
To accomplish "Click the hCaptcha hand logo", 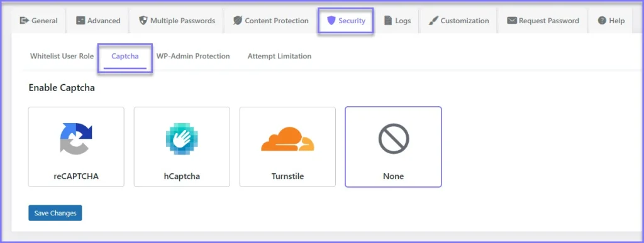I will (x=182, y=139).
